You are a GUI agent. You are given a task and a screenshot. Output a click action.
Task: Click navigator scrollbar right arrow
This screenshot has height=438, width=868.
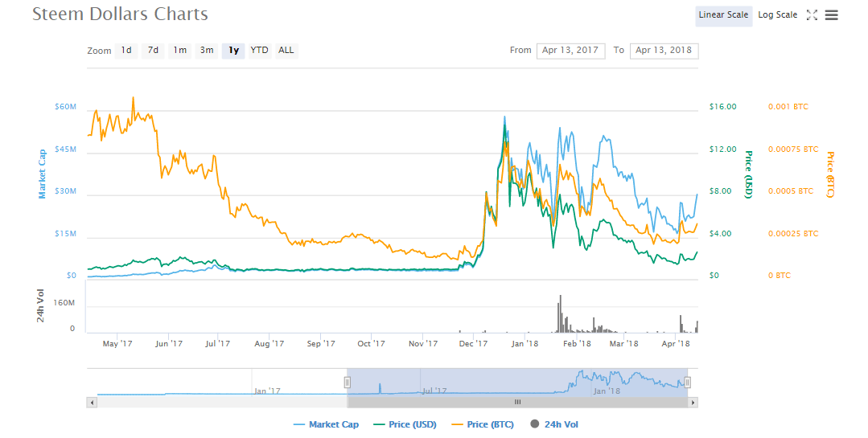tap(693, 403)
